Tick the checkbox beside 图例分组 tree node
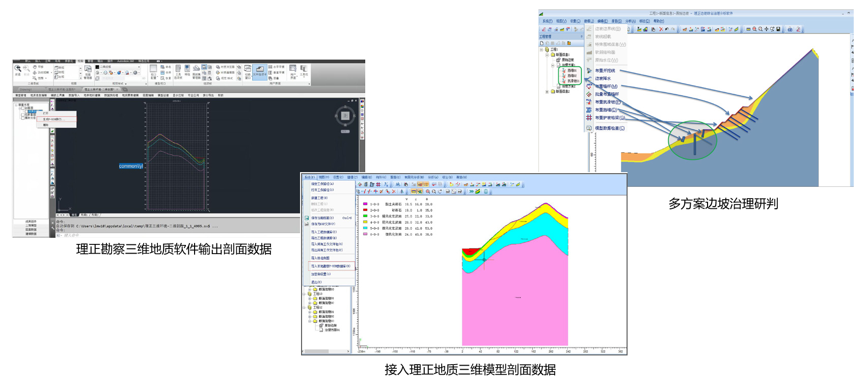 [x=23, y=118]
